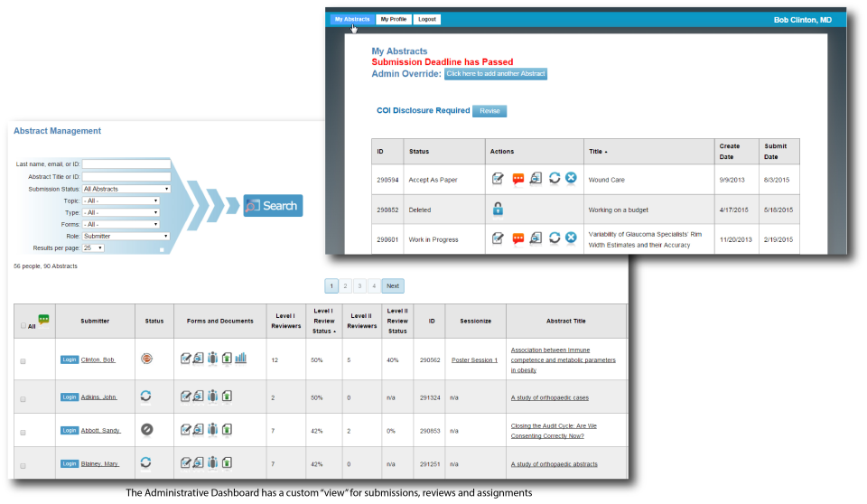The height and width of the screenshot is (504, 867).
Task: Click Login button for Clinton, Bob
Action: [70, 359]
